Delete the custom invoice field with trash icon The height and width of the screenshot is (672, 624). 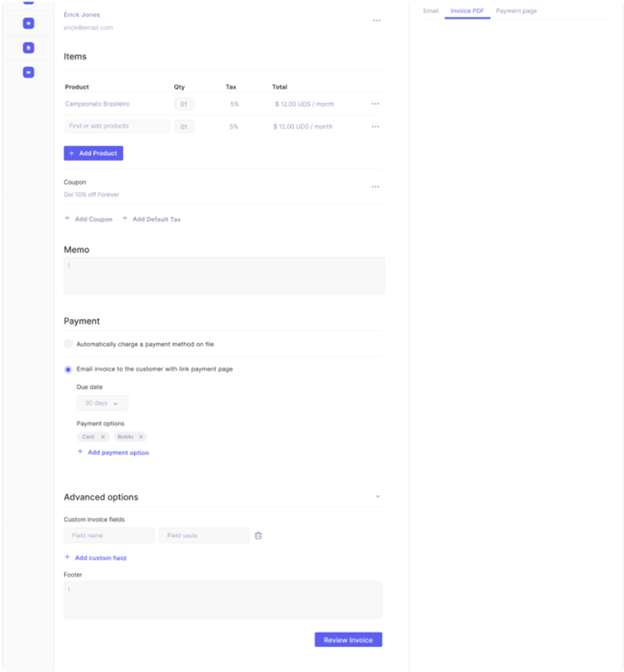point(258,535)
